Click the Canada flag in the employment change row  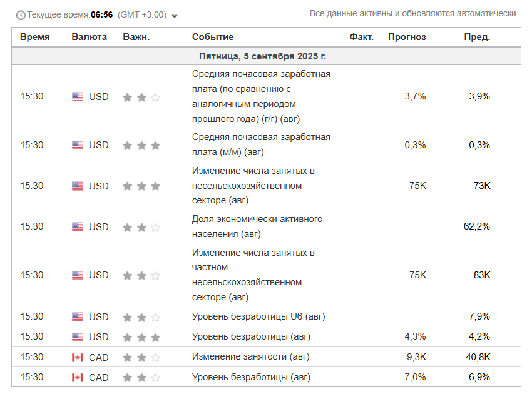[x=78, y=357]
